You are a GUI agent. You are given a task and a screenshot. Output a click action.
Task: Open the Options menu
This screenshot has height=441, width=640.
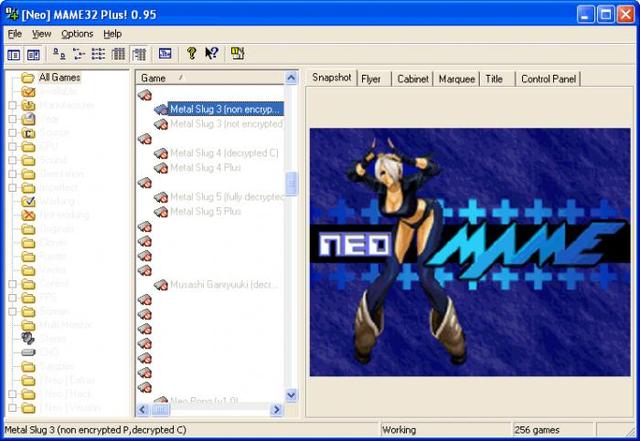(77, 34)
